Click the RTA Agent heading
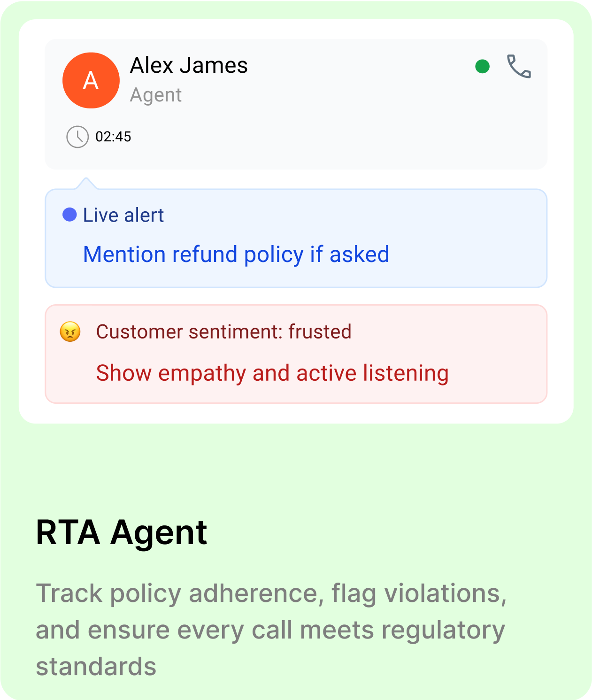The width and height of the screenshot is (592, 700). tap(122, 532)
